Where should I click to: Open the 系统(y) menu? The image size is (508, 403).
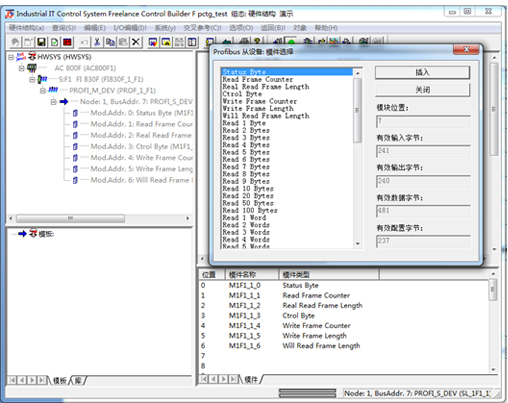click(x=165, y=28)
